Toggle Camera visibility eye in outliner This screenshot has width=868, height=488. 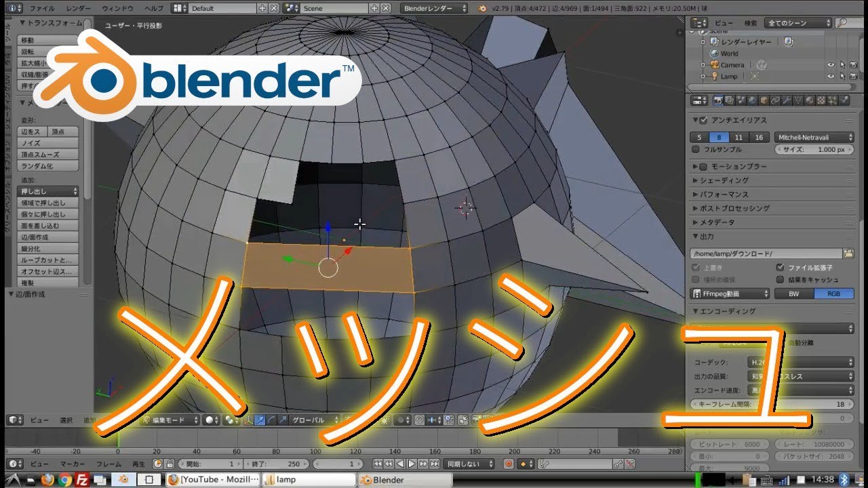831,65
